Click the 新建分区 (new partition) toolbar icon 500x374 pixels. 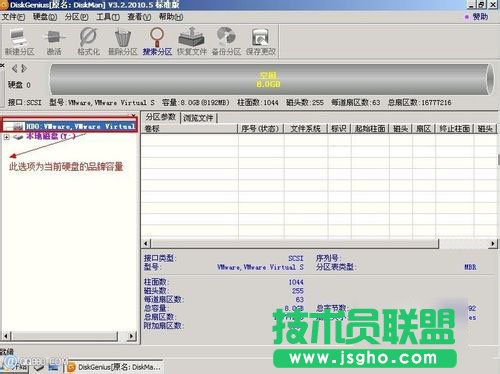pos(19,42)
